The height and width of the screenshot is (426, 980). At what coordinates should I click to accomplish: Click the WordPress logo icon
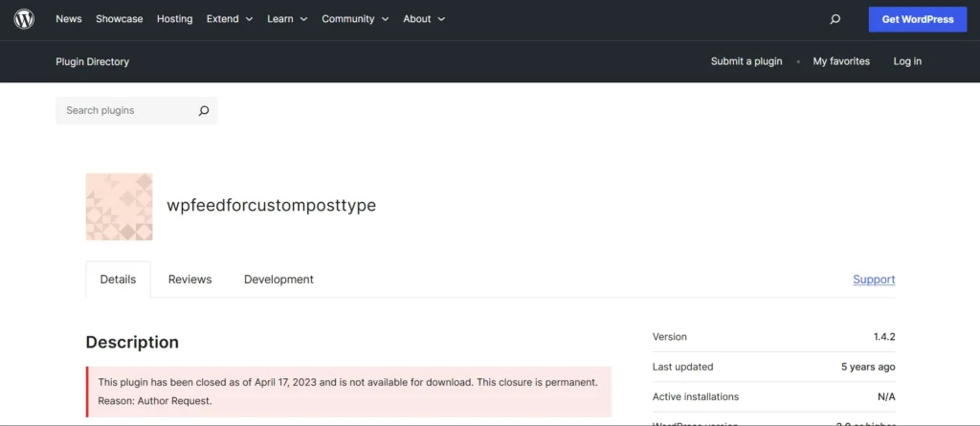pyautogui.click(x=24, y=19)
